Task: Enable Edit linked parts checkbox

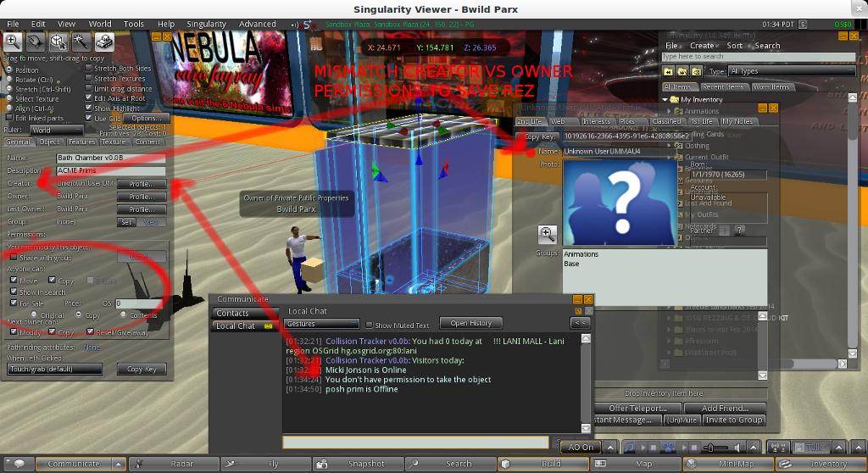Action: (9, 118)
